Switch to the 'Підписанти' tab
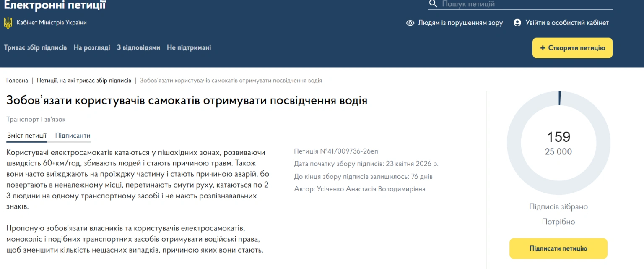The width and height of the screenshot is (644, 269). (x=73, y=136)
